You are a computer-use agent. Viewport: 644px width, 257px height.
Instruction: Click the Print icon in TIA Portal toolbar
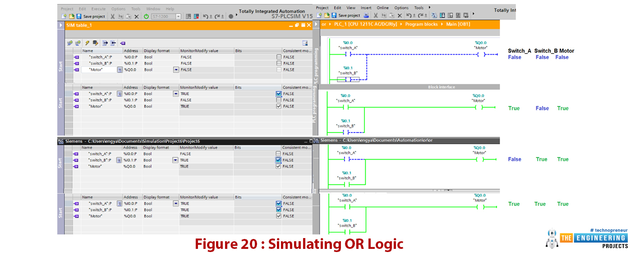coord(366,15)
